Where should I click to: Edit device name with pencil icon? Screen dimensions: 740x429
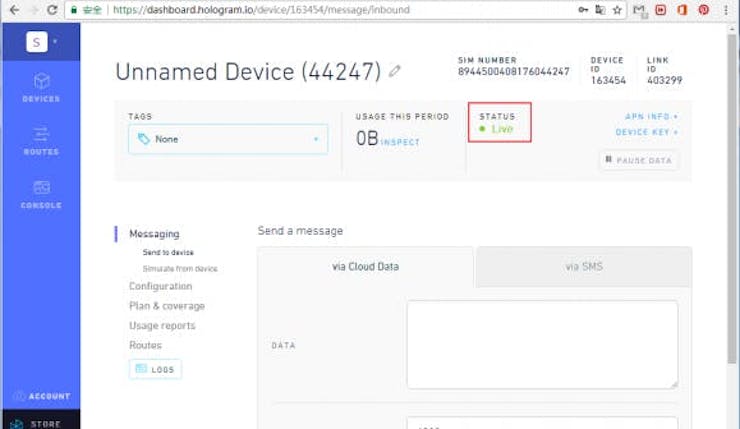tap(395, 71)
